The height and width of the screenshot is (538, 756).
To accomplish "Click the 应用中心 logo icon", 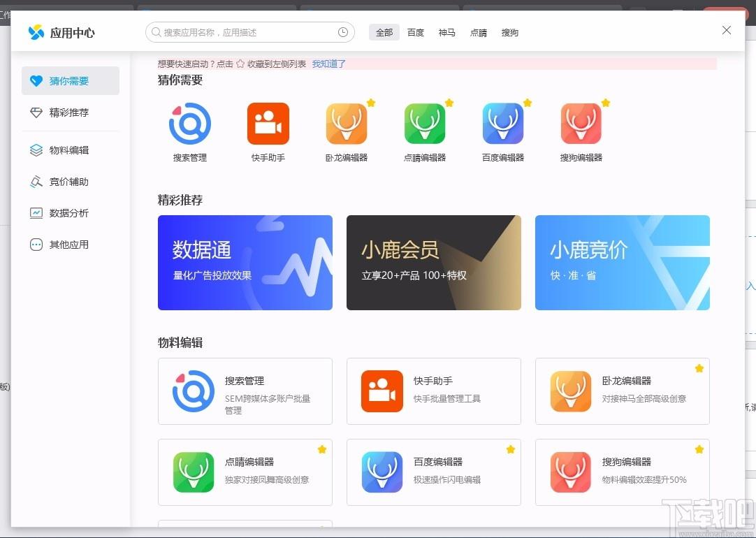I will (x=36, y=32).
